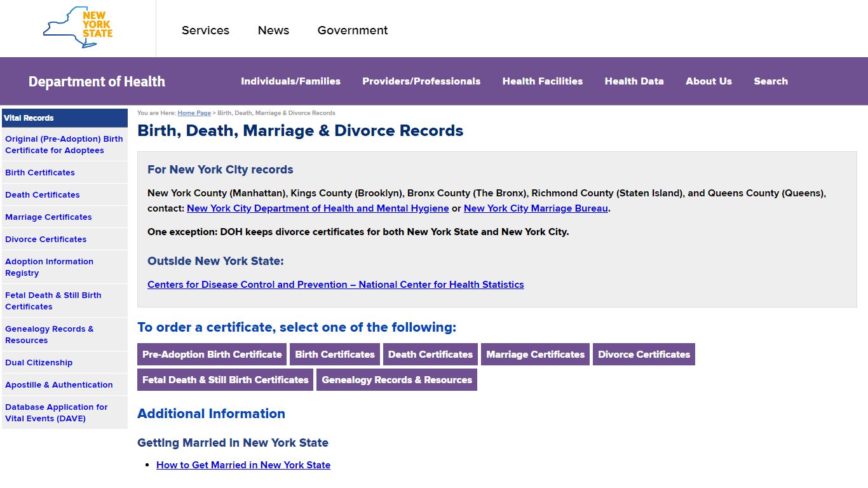The image size is (868, 488).
Task: Click the Additional Information heading
Action: tap(211, 414)
